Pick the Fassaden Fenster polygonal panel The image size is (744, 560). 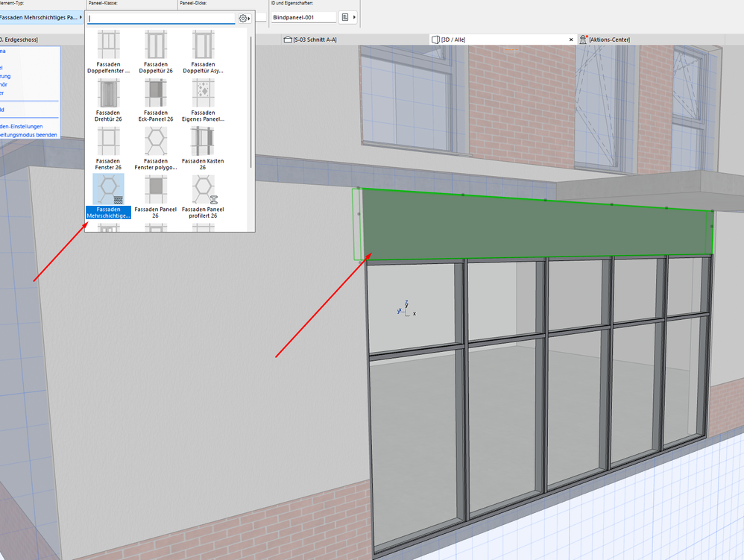(x=156, y=148)
